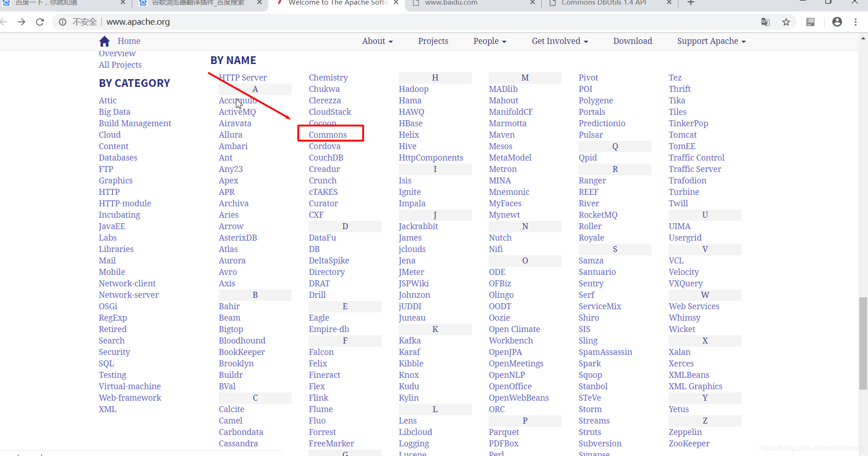The width and height of the screenshot is (868, 456).
Task: Bookmark this page with the star icon
Action: tap(786, 22)
